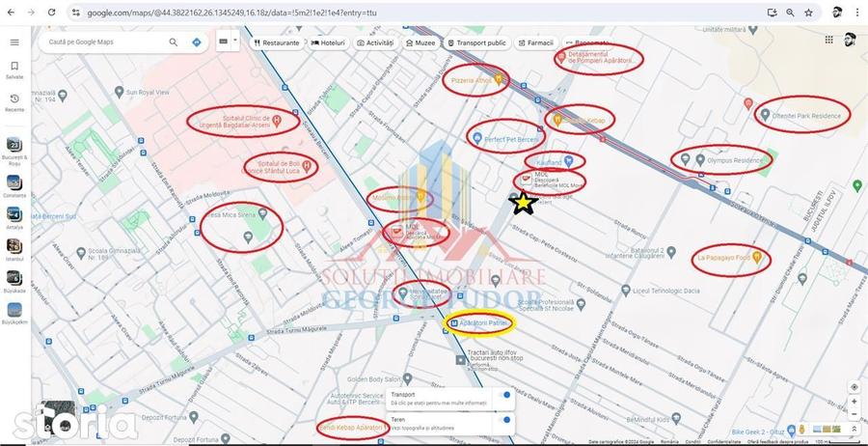868x446 pixels.
Task: Click the keyboard input tools icon
Action: click(x=224, y=42)
